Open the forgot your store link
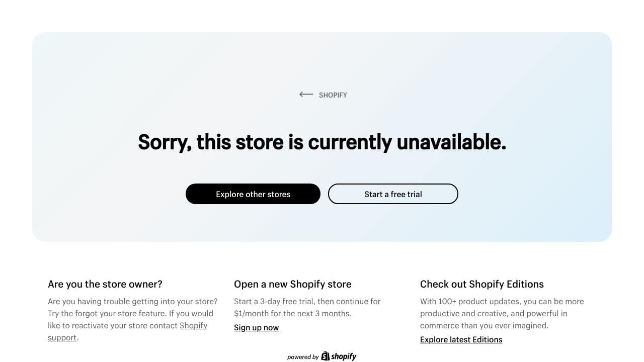Screen dimensions: 644x362 [x=106, y=313]
